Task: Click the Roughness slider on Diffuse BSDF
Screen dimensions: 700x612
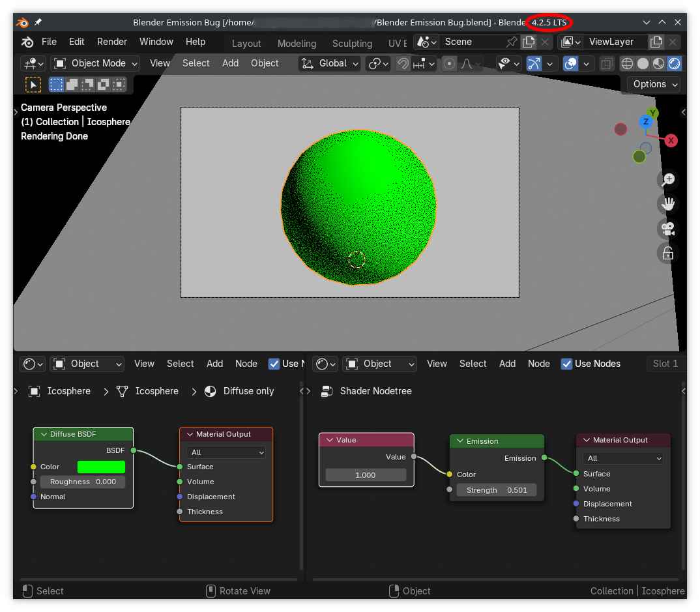Action: [83, 482]
